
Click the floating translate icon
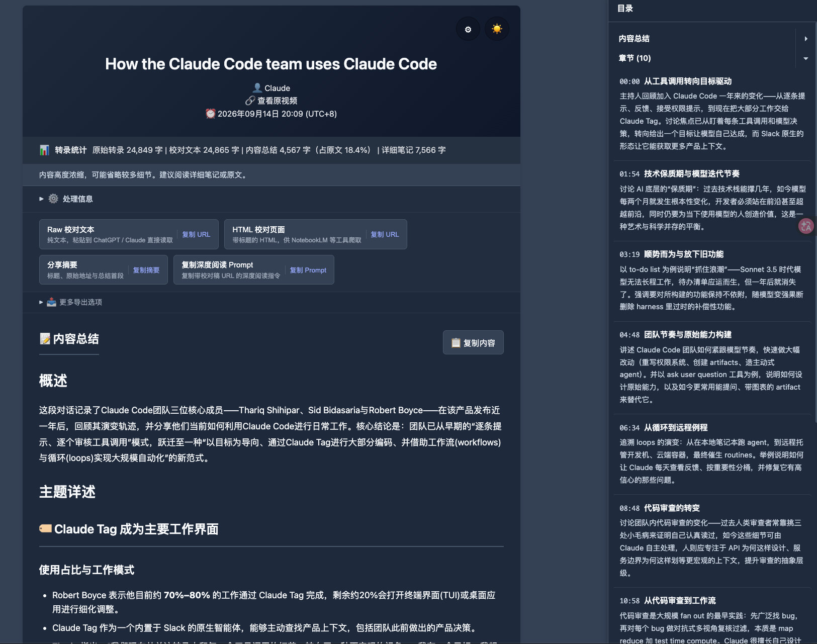(806, 226)
